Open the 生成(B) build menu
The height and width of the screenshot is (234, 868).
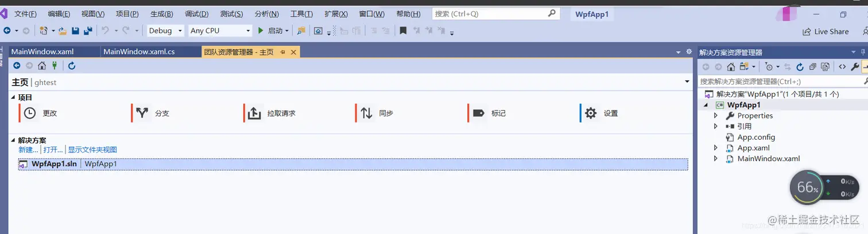(161, 14)
